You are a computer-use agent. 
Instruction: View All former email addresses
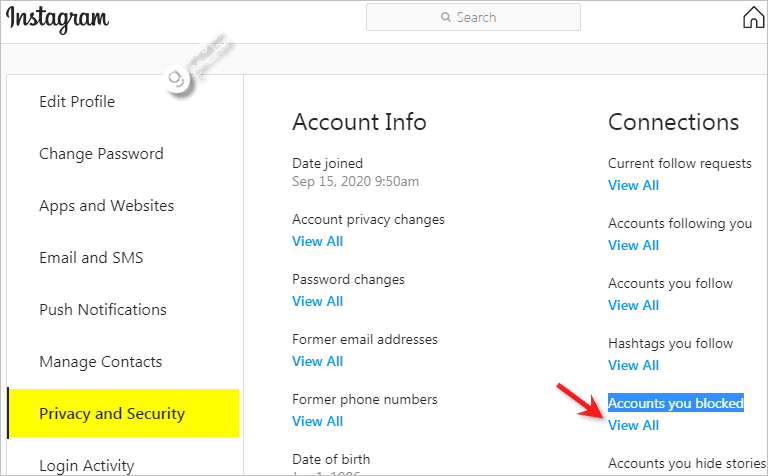pos(317,361)
